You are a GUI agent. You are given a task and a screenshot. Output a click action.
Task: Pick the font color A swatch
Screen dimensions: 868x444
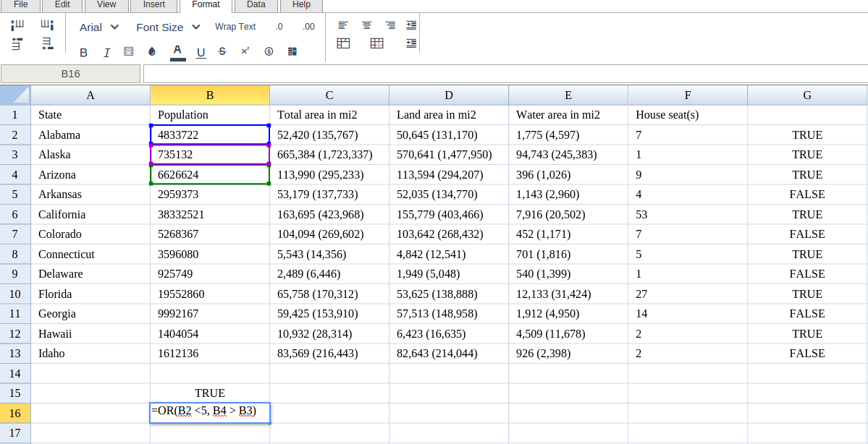pos(177,51)
